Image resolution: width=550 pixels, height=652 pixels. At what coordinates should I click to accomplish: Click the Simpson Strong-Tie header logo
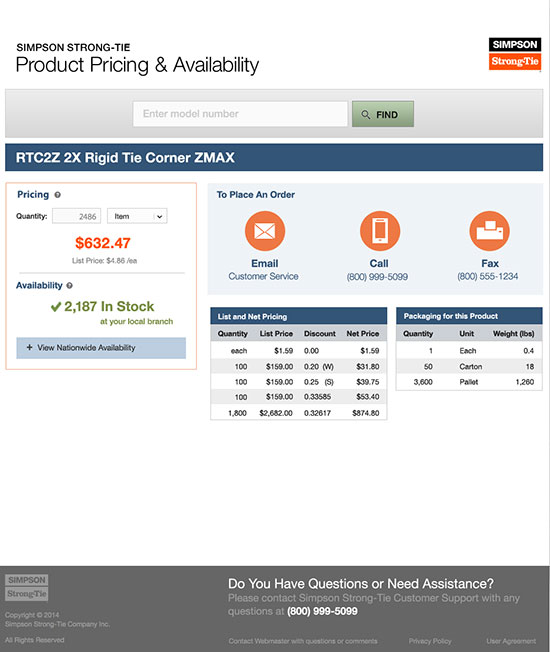(x=515, y=54)
